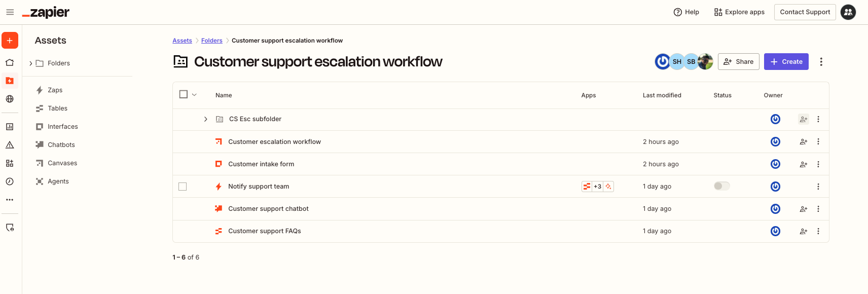
Task: Open the hamburger menu icon
Action: point(10,12)
